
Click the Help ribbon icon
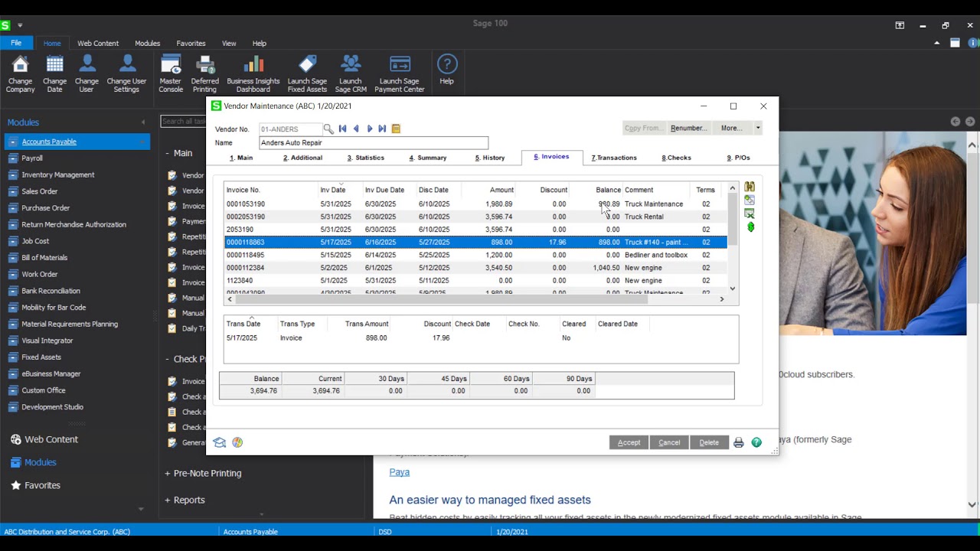[446, 69]
